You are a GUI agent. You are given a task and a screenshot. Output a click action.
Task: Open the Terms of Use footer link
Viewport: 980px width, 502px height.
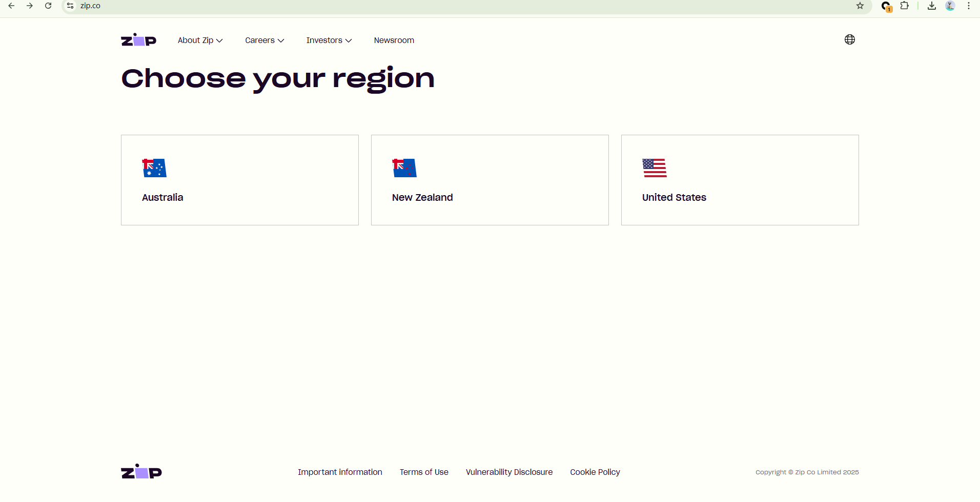tap(424, 472)
